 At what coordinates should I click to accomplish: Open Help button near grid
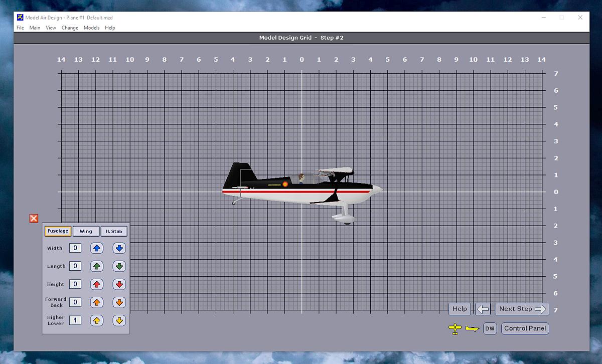pos(460,309)
